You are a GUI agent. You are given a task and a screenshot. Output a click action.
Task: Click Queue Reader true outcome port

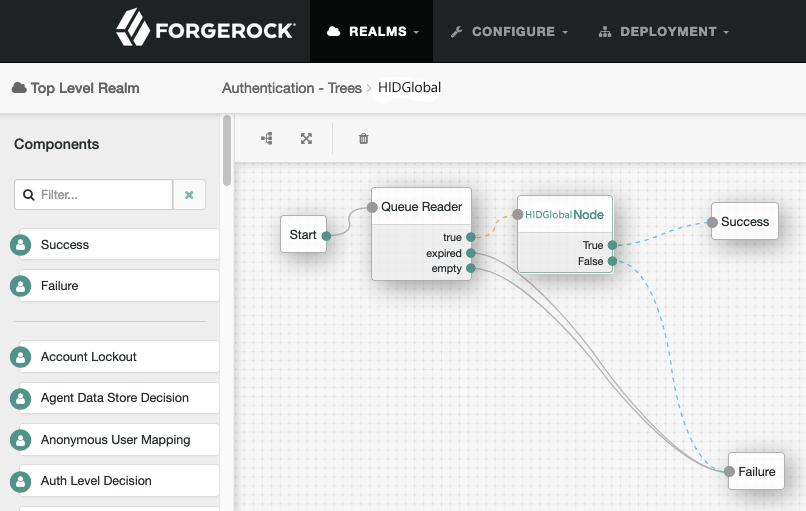click(x=471, y=237)
